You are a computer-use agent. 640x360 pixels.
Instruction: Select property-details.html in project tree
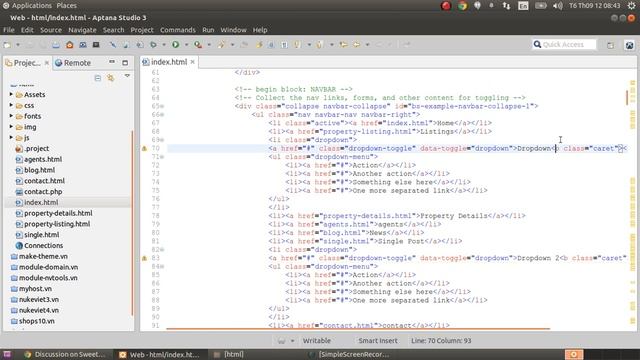point(54,213)
